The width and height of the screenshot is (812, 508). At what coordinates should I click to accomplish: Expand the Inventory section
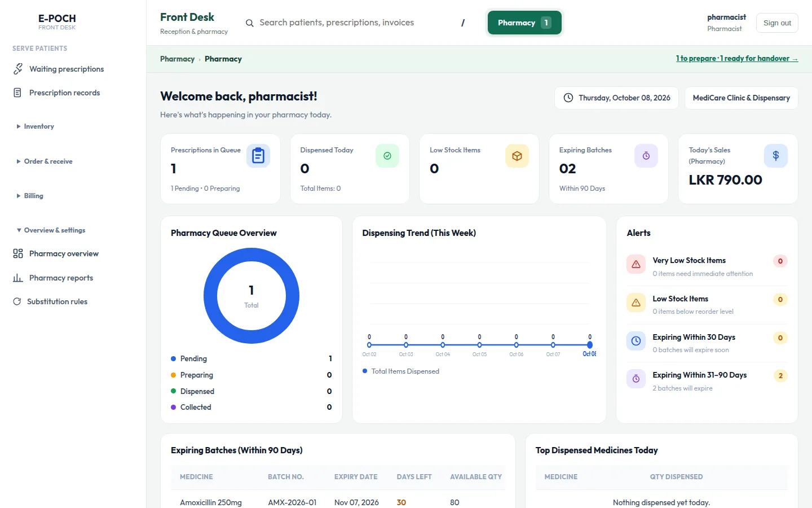(35, 126)
